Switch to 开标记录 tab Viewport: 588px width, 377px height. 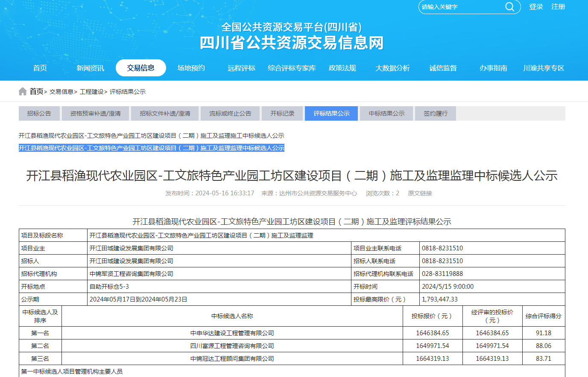click(282, 113)
